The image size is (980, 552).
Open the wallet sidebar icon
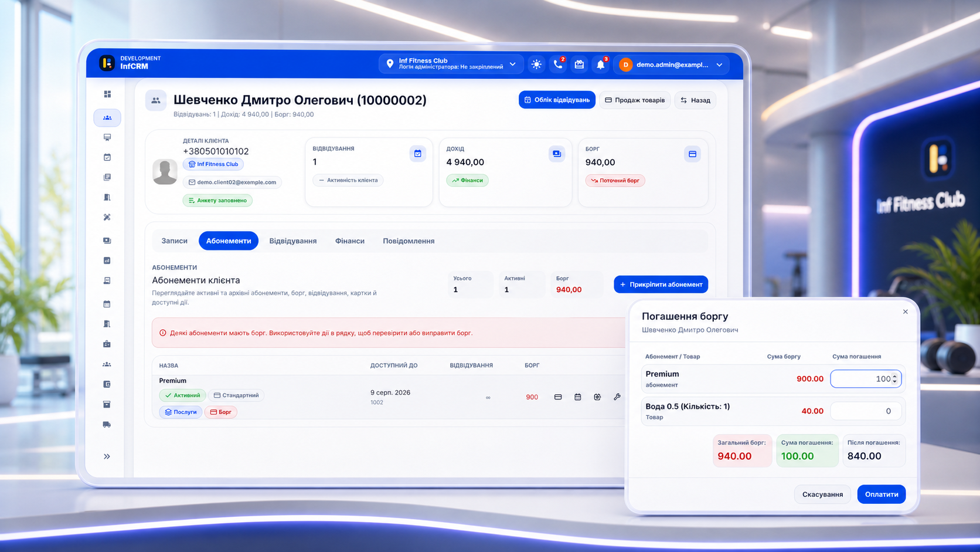point(107,384)
